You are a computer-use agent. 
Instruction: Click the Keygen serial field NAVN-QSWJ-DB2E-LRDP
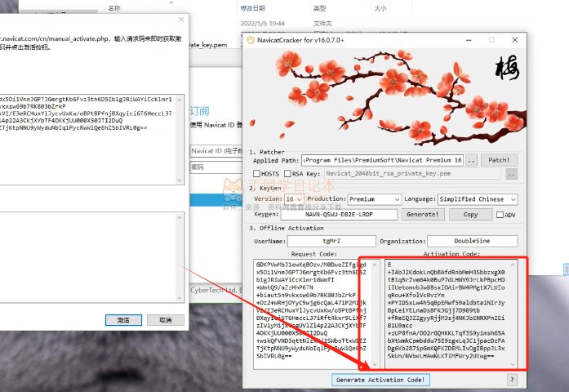(x=339, y=215)
